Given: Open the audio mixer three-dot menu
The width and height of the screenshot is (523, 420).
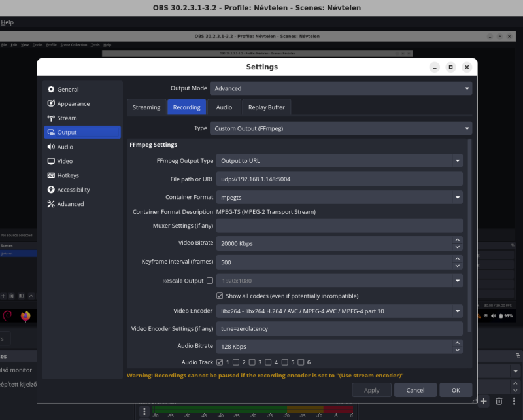Looking at the screenshot, I should [x=144, y=411].
